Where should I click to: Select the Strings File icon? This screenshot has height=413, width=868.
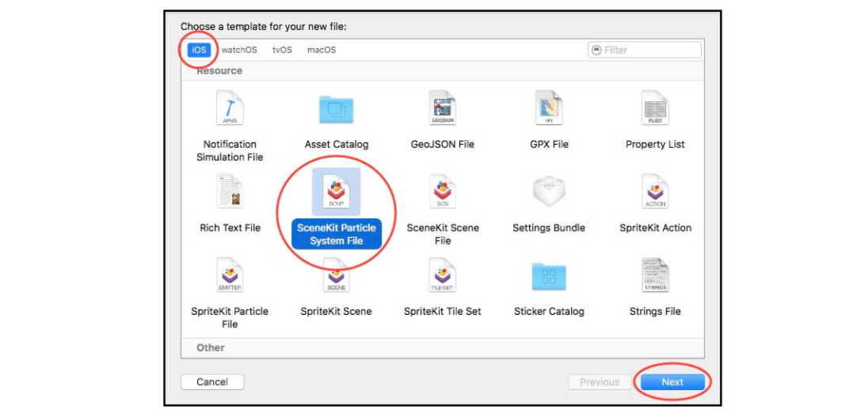tap(655, 275)
